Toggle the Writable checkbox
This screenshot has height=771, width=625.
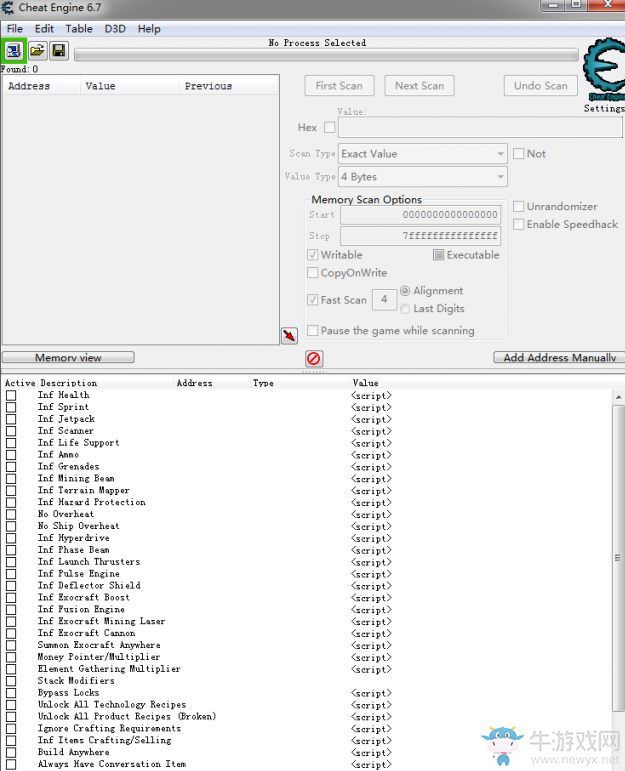pyautogui.click(x=312, y=255)
